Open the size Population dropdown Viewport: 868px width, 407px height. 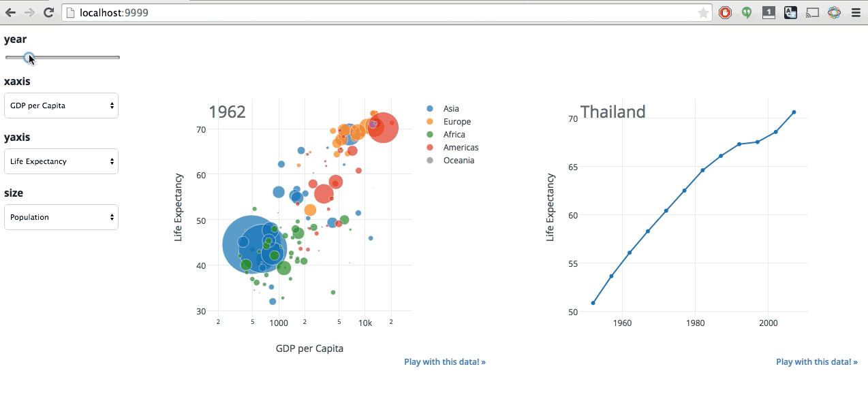pos(61,216)
